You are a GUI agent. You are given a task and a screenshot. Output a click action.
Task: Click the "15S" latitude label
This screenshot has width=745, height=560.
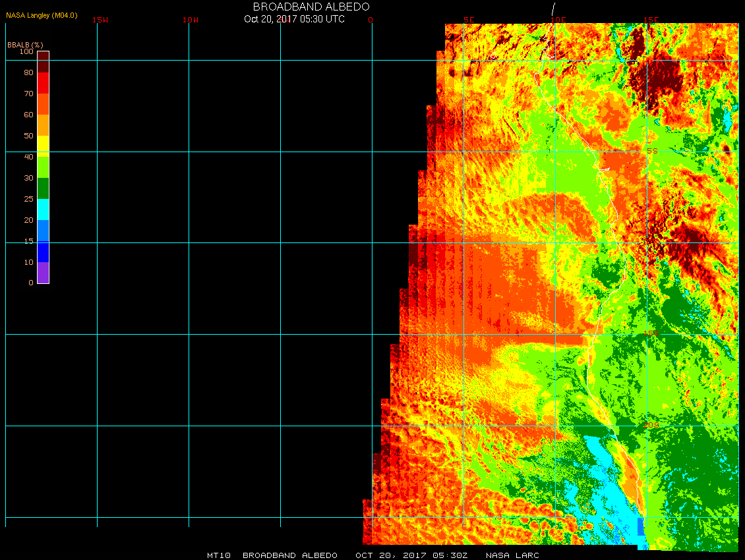point(651,333)
